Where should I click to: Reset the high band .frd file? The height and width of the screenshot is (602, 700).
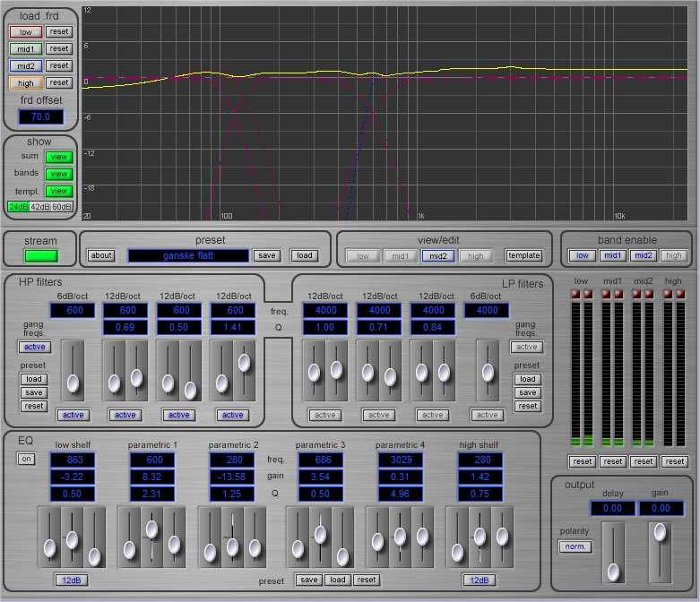[x=59, y=82]
